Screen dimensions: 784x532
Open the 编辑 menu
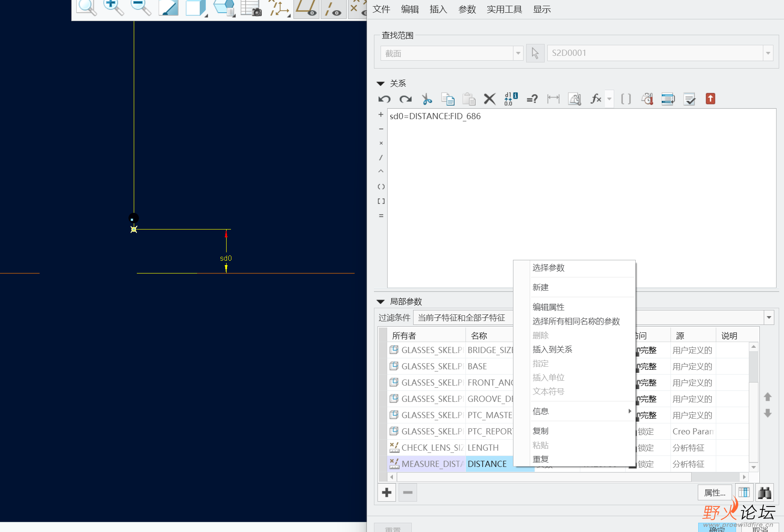click(410, 9)
